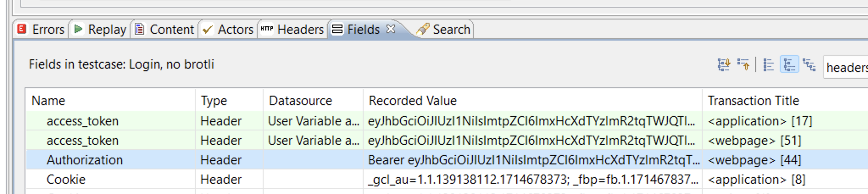The width and height of the screenshot is (868, 194).
Task: Click the <webpage> [44] transaction title
Action: [x=754, y=160]
